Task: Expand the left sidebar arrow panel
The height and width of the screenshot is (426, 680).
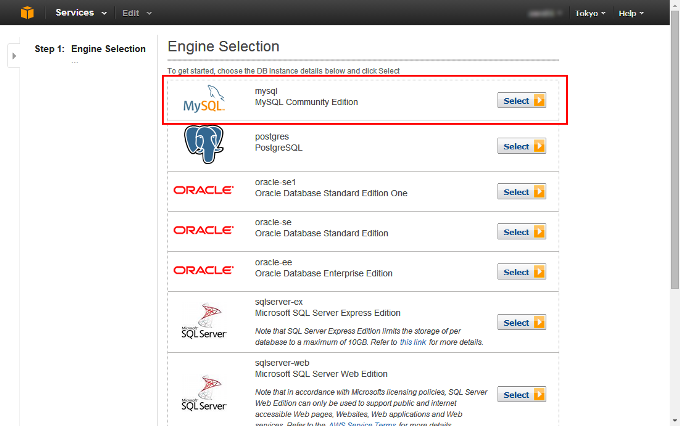Action: coord(14,56)
